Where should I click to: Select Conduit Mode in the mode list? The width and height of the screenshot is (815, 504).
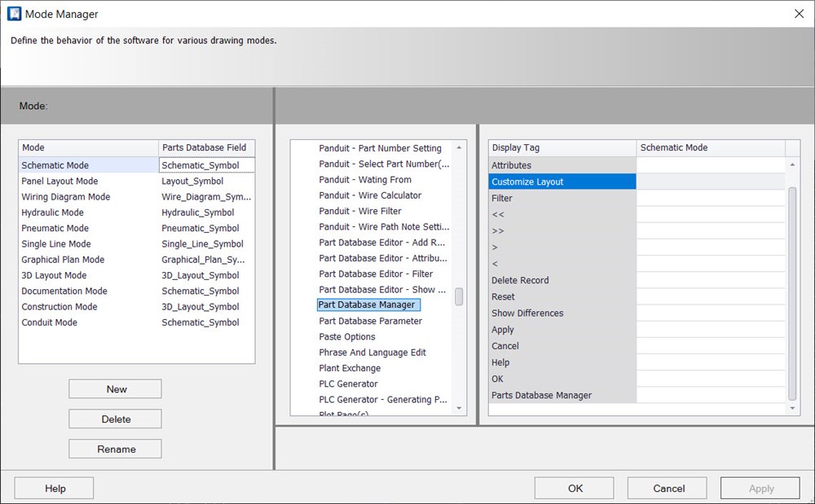(49, 322)
